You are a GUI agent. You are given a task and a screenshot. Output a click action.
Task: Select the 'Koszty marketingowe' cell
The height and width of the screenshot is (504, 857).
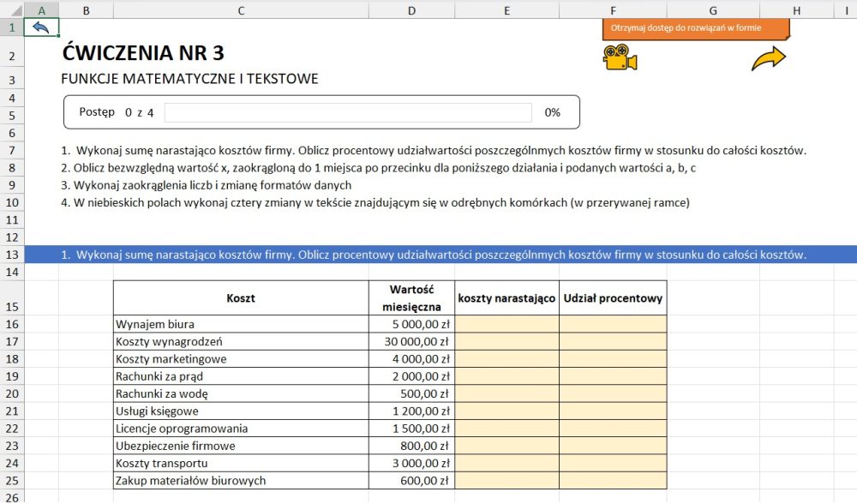coord(241,359)
